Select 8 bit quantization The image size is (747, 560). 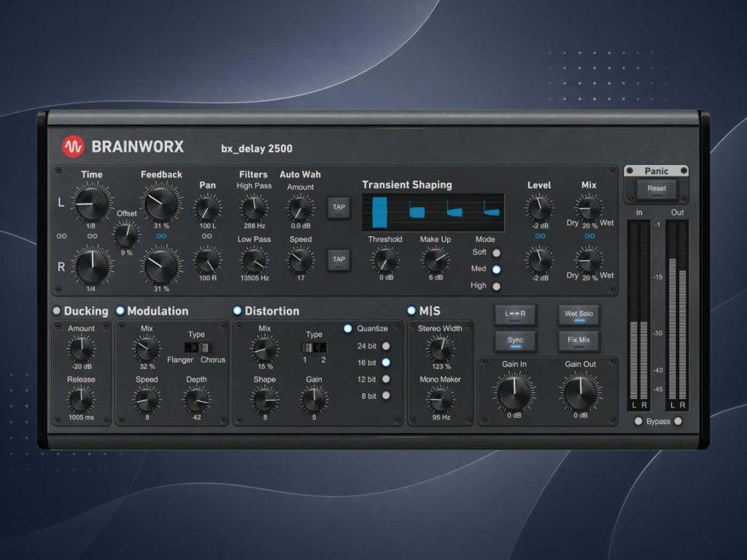click(x=386, y=396)
